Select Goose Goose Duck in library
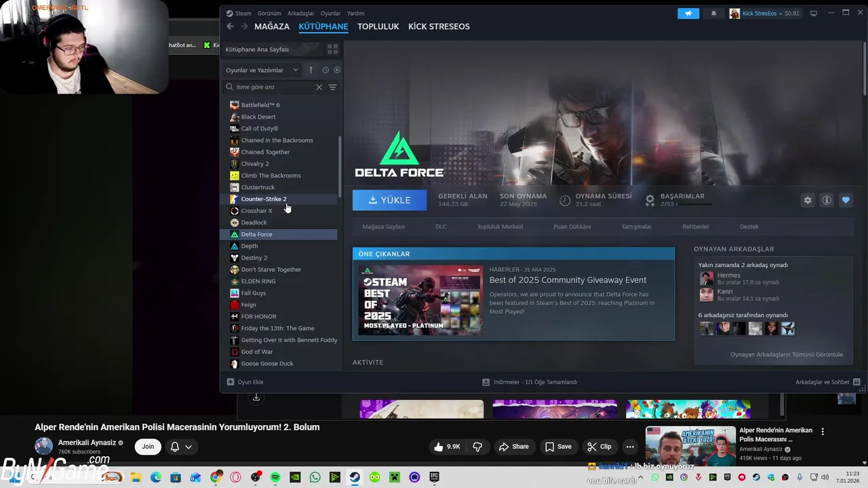868x488 pixels. [279, 363]
